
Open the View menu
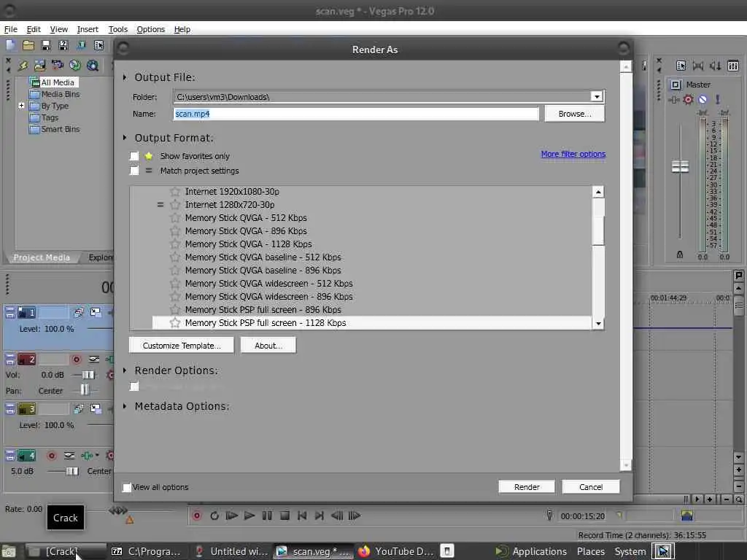tap(58, 29)
